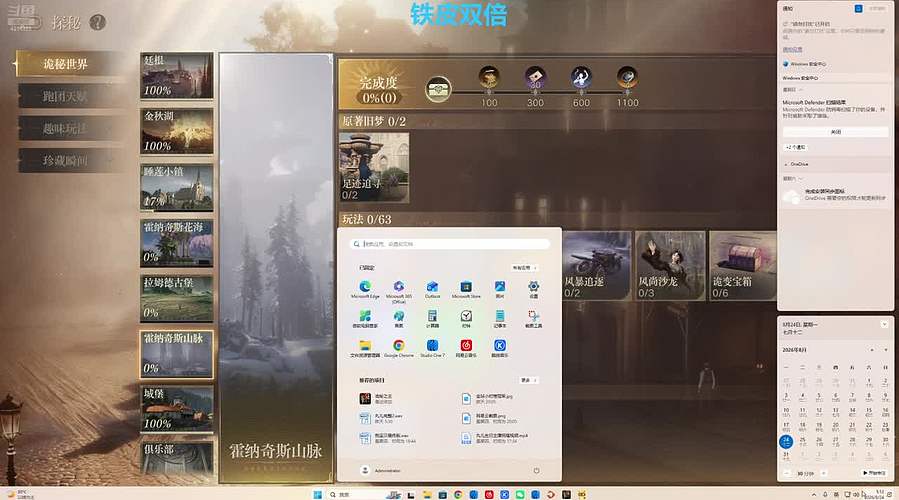The width and height of the screenshot is (899, 500).
Task: Select the 趣味玩法 tab in left menu
Action: 65,128
